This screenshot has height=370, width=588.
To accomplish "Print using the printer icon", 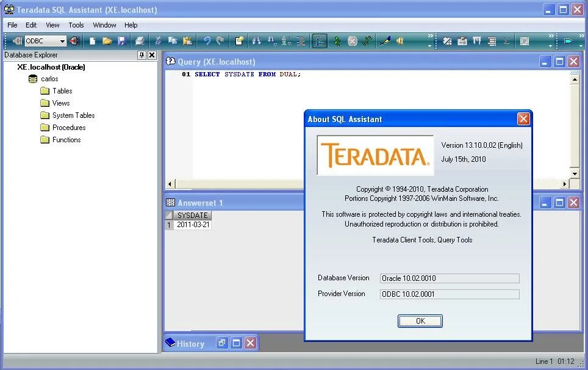I will pyautogui.click(x=140, y=41).
